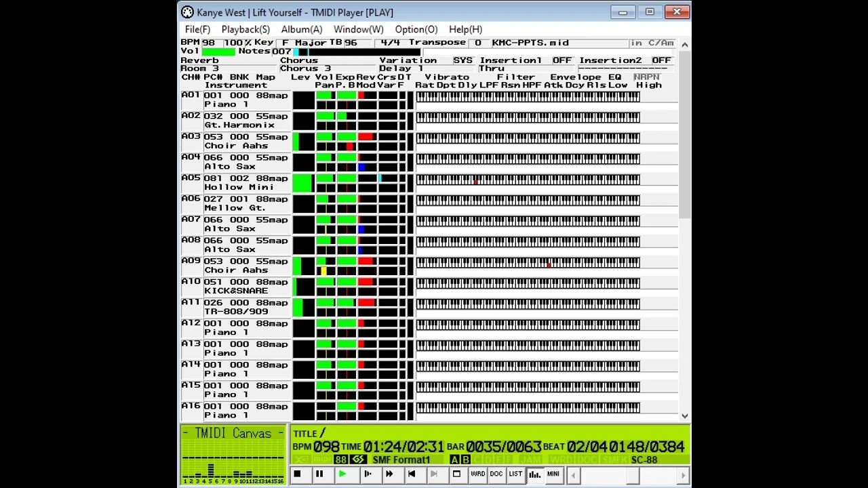Click the SMF Format1 status label

[x=403, y=460]
